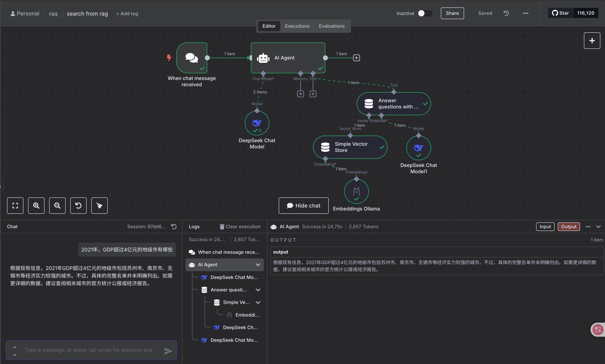605x364 pixels.
Task: Send the chat message arrow icon
Action: 168,351
